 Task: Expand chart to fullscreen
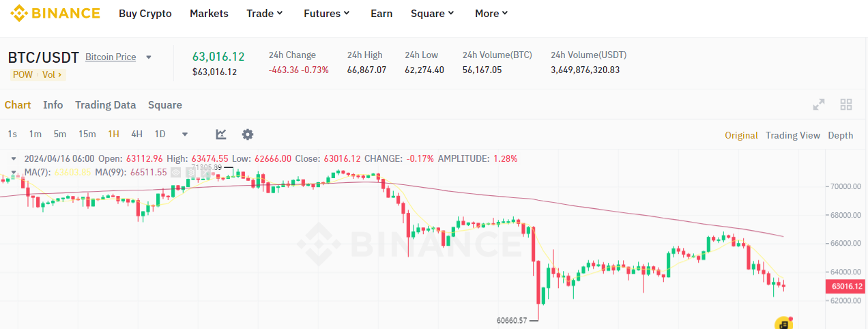click(819, 104)
